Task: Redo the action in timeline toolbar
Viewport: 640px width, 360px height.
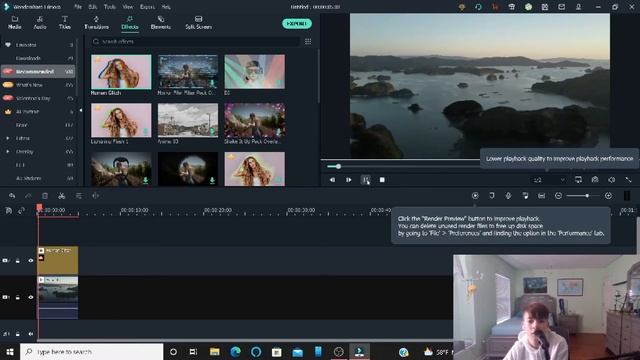Action: [x=28, y=196]
